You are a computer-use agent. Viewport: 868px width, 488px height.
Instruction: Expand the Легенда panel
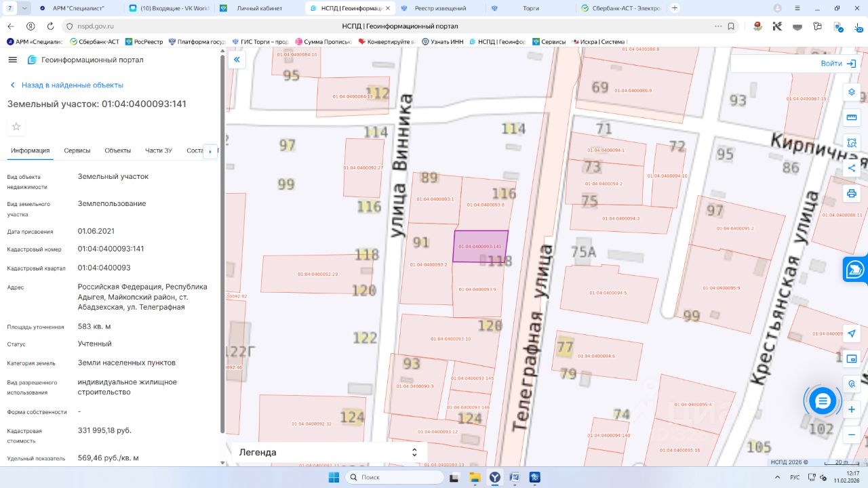tap(329, 452)
